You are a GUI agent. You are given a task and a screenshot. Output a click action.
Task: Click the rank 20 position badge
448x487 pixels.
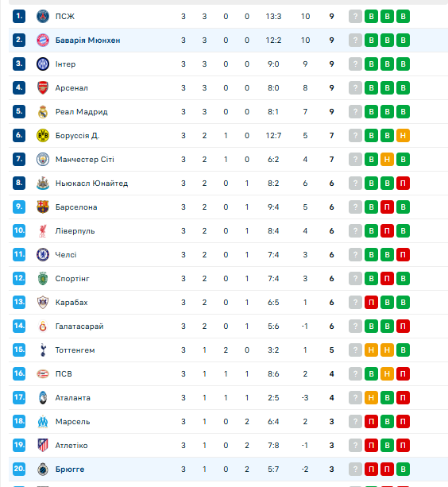[19, 469]
